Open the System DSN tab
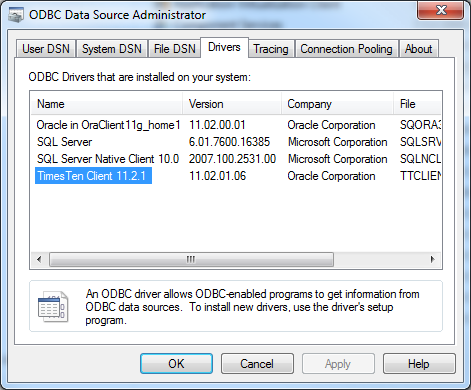This screenshot has height=390, width=471. click(x=112, y=49)
